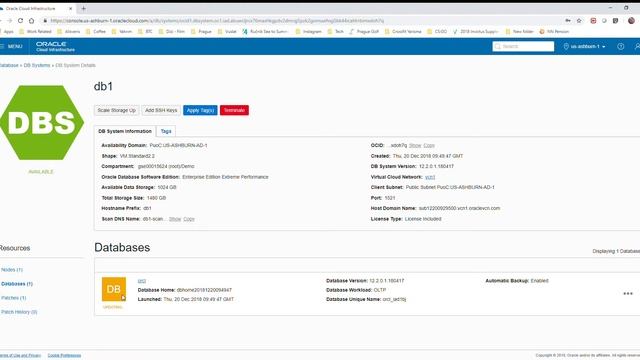The width and height of the screenshot is (640, 360).
Task: Click the green DBS hexagon icon
Action: click(42, 122)
